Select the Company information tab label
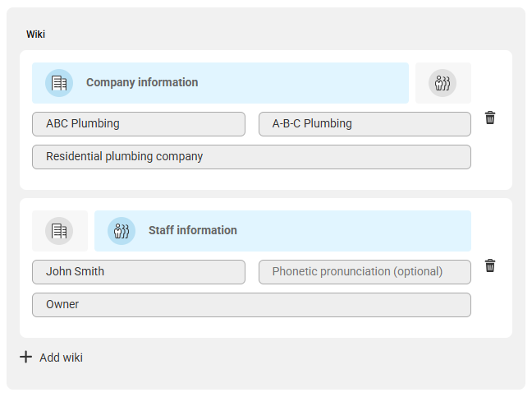The height and width of the screenshot is (397, 532). click(x=142, y=82)
